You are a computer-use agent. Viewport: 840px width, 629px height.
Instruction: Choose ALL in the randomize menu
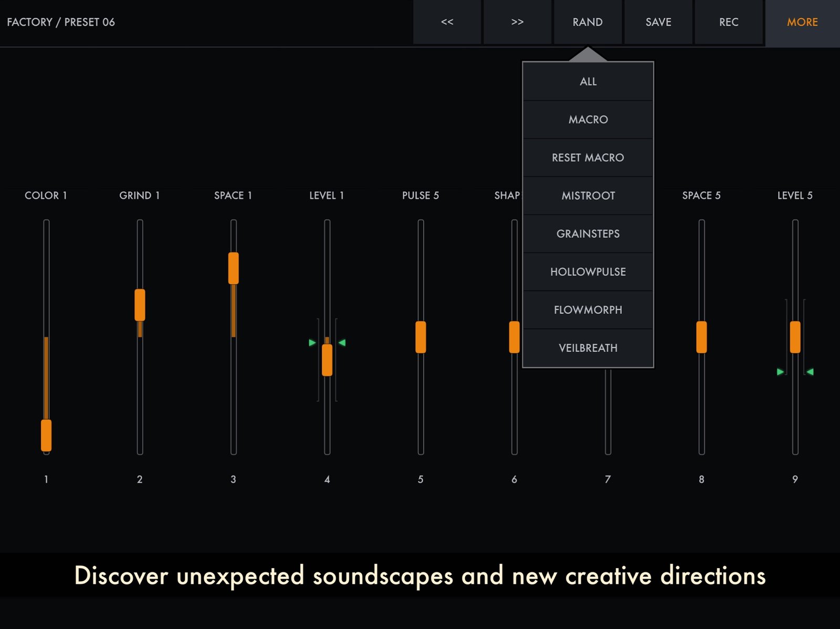(x=588, y=81)
